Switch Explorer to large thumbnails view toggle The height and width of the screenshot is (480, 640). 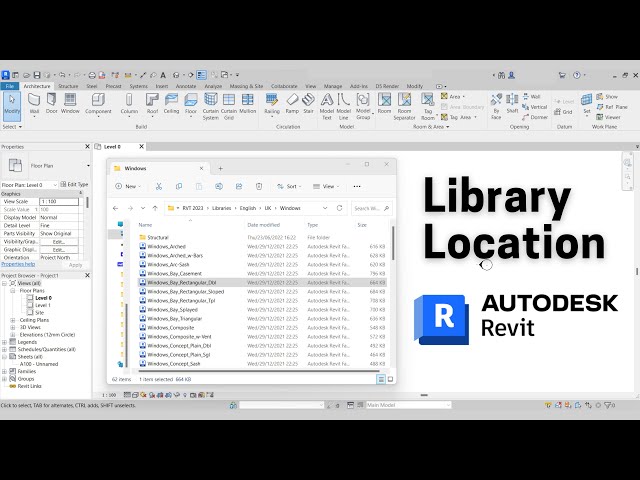[390, 379]
